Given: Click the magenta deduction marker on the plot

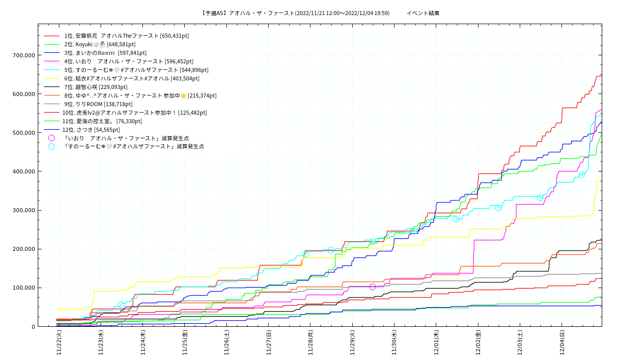Looking at the screenshot, I should (x=372, y=287).
